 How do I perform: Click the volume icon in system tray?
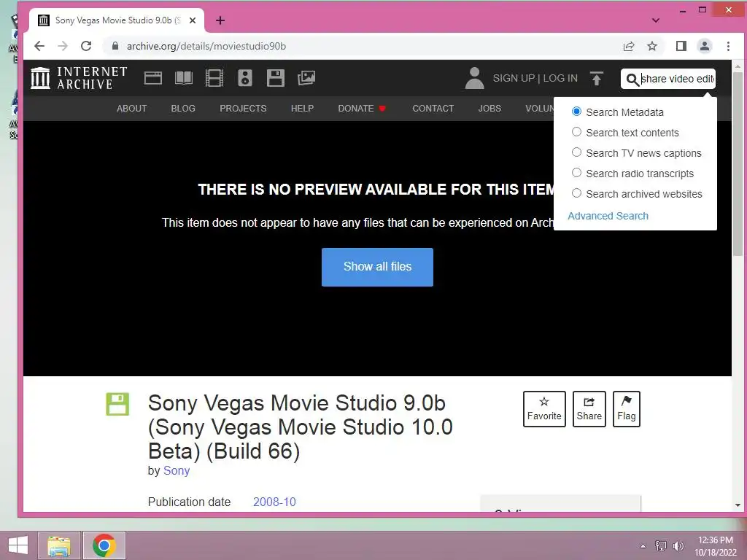click(678, 546)
